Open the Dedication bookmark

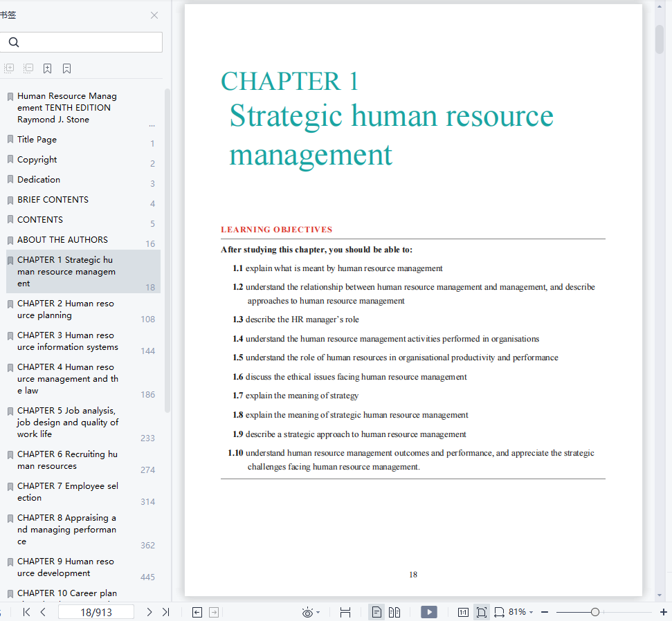39,179
